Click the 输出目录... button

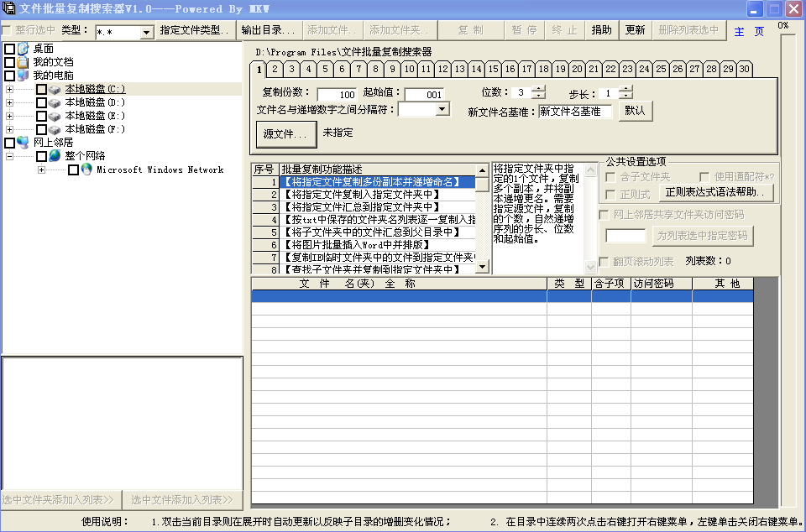click(x=269, y=30)
